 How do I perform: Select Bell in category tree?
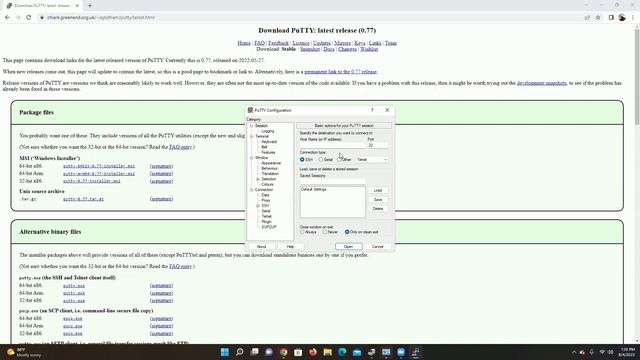click(x=264, y=147)
